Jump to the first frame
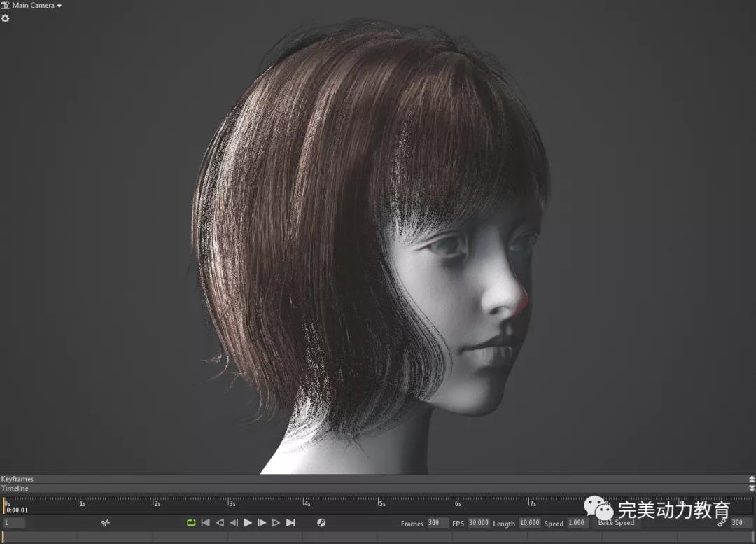The image size is (756, 544). click(205, 523)
